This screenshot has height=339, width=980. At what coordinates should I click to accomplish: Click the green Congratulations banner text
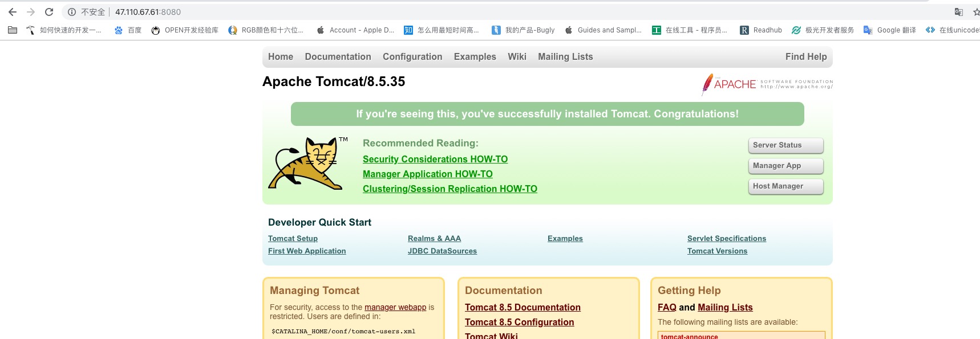click(548, 114)
